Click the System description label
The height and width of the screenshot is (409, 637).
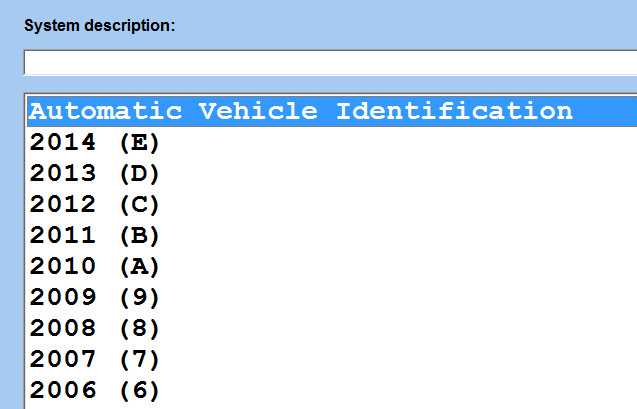[100, 26]
